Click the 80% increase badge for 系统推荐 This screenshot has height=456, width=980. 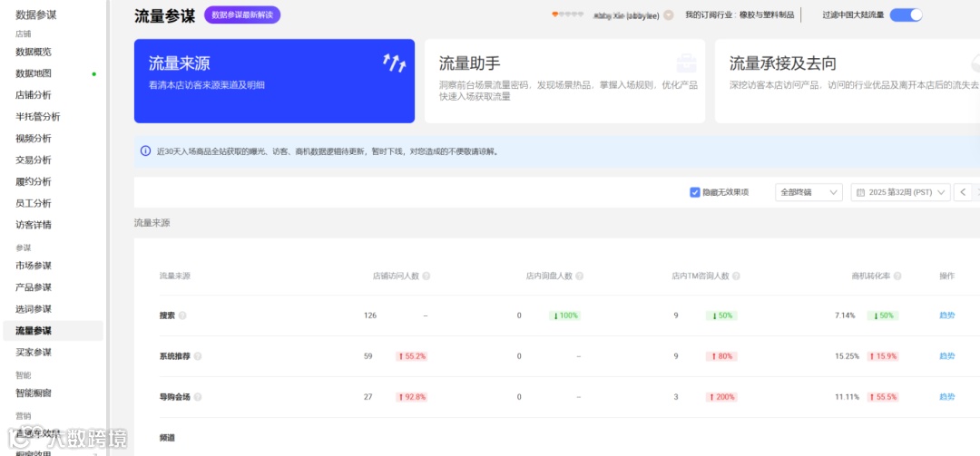coord(722,356)
